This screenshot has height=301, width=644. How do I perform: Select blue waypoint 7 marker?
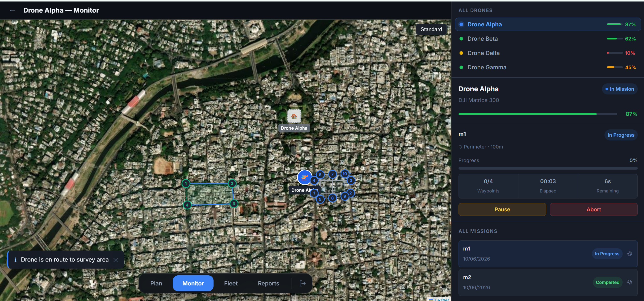(332, 174)
